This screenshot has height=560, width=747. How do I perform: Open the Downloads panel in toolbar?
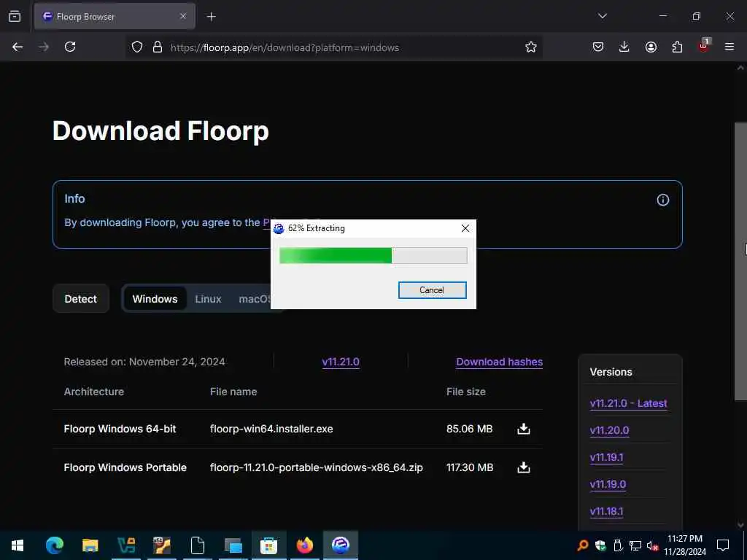pyautogui.click(x=624, y=47)
